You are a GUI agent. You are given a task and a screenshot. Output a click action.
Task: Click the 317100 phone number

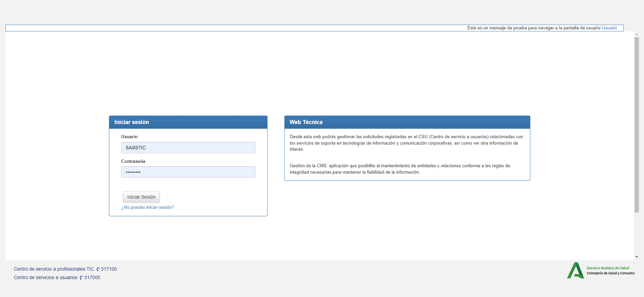click(109, 269)
